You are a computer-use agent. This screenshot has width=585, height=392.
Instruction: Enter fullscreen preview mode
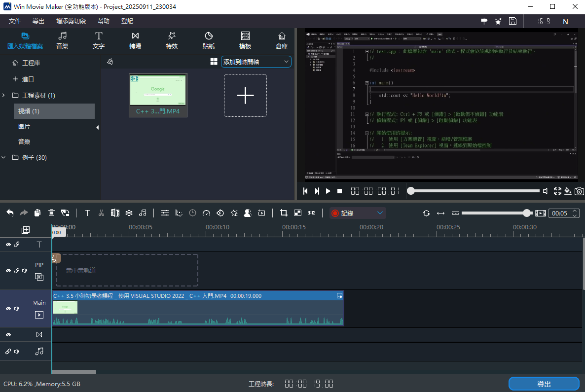[557, 191]
